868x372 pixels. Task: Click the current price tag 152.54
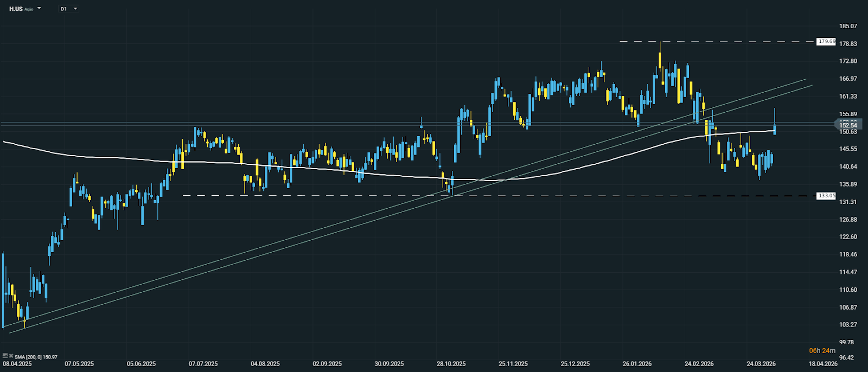[847, 125]
